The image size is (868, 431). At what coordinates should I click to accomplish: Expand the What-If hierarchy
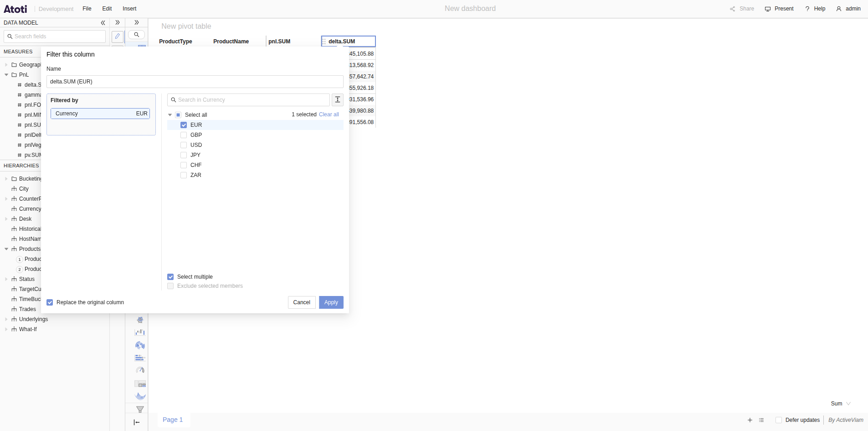(x=6, y=329)
